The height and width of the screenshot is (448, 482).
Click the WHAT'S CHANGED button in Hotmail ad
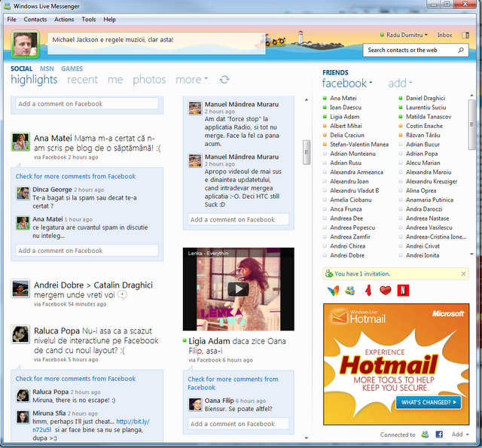pos(429,402)
